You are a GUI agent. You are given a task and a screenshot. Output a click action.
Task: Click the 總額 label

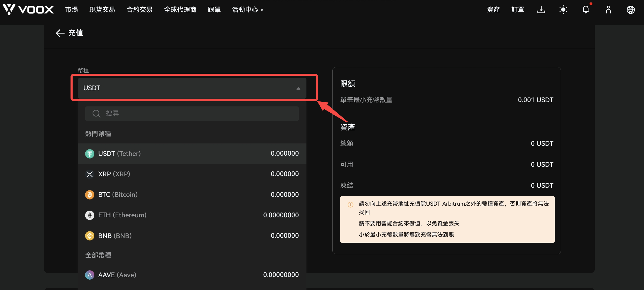[x=347, y=143]
